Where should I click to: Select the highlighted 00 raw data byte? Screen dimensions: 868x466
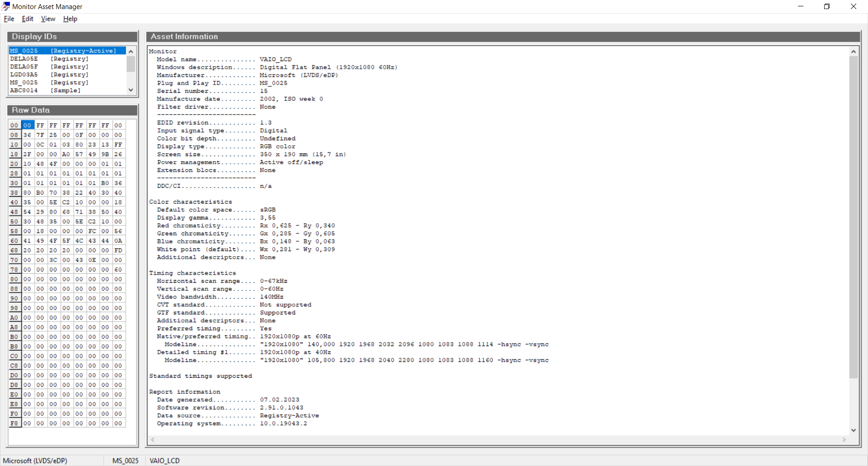click(x=28, y=125)
